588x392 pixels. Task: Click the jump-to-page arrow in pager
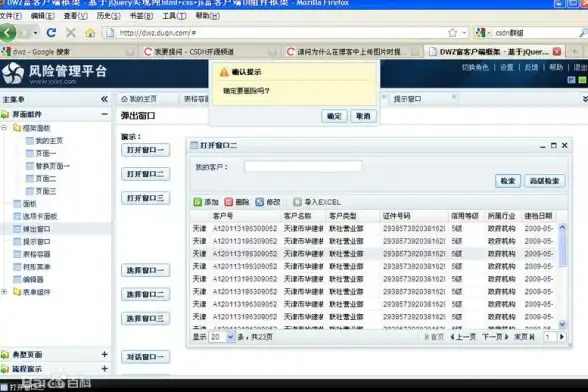point(562,337)
